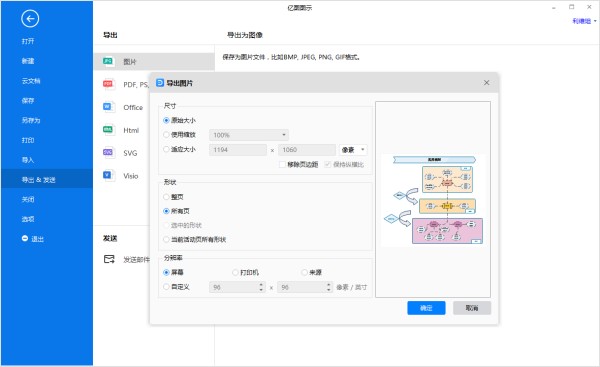Viewport: 600px width, 367px height.
Task: Choose SVG export type
Action: pyautogui.click(x=130, y=153)
